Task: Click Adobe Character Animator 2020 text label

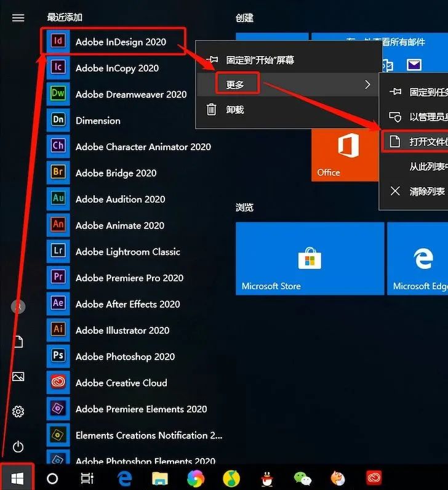Action: [x=143, y=147]
